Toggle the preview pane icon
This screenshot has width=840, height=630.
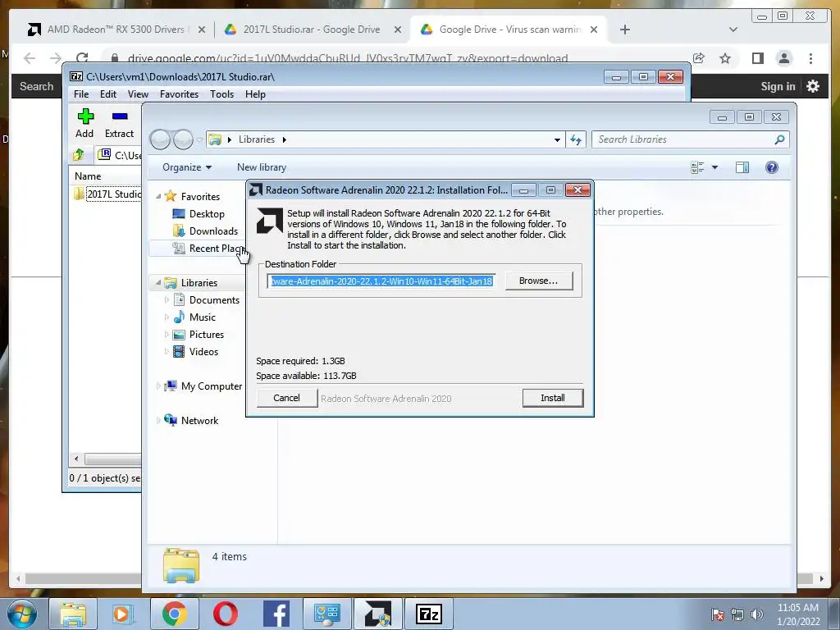(742, 167)
